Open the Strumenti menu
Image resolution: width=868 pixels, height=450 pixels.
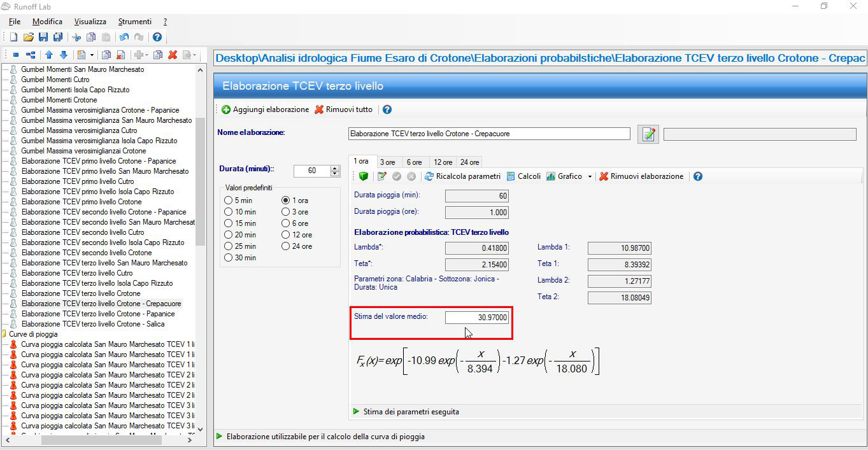pos(134,22)
